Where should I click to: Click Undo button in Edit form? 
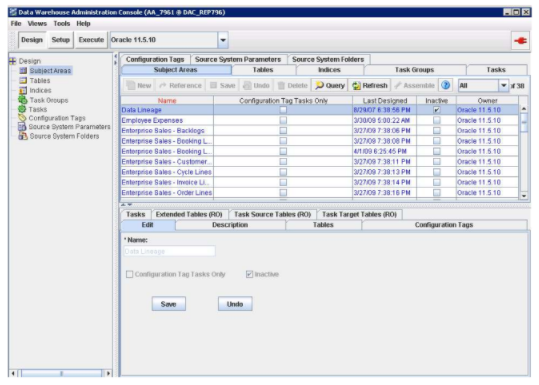click(235, 304)
